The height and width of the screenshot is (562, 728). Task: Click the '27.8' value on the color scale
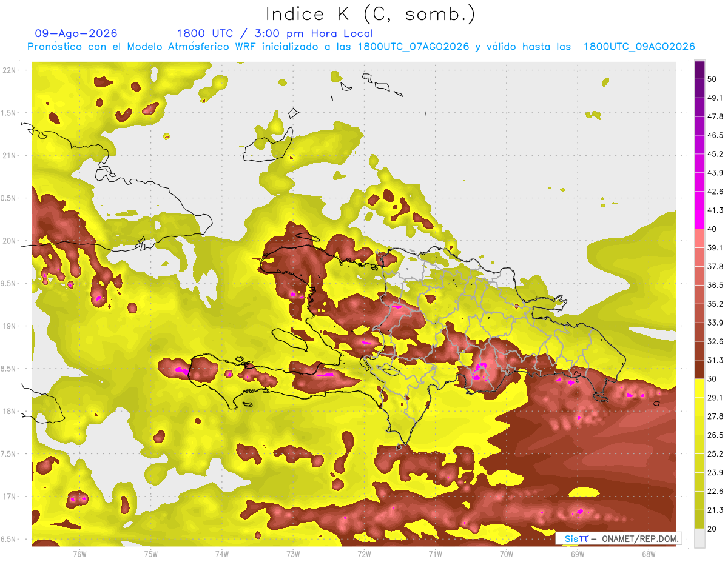[715, 416]
